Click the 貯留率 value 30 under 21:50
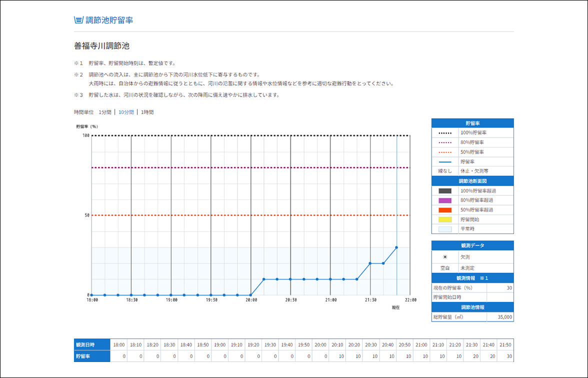Screen dimensions: 588x378 pyautogui.click(x=509, y=356)
